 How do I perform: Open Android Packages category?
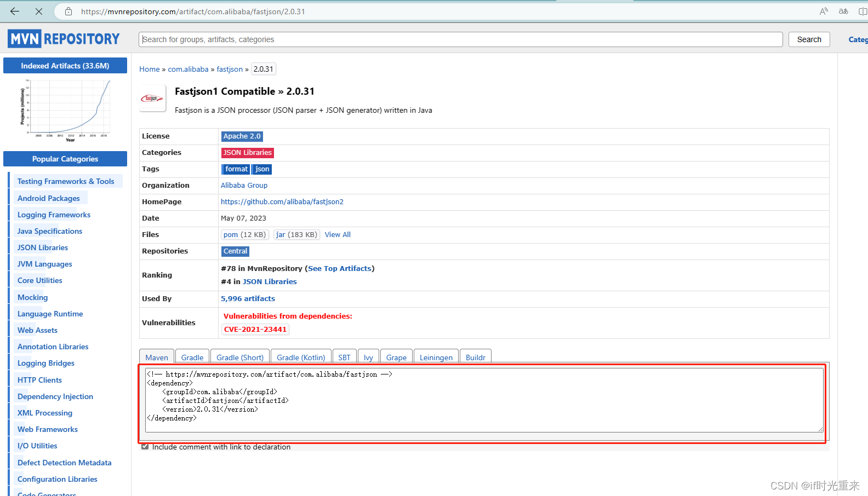pos(49,198)
